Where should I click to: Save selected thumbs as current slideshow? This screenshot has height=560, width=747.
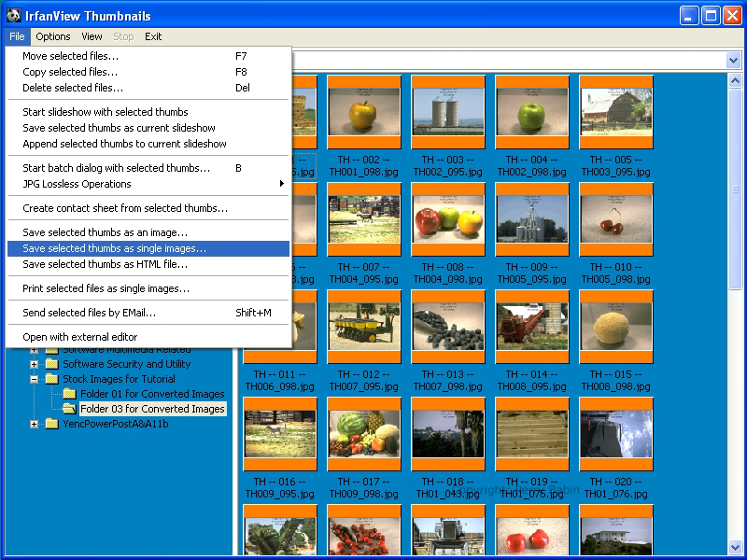148,128
